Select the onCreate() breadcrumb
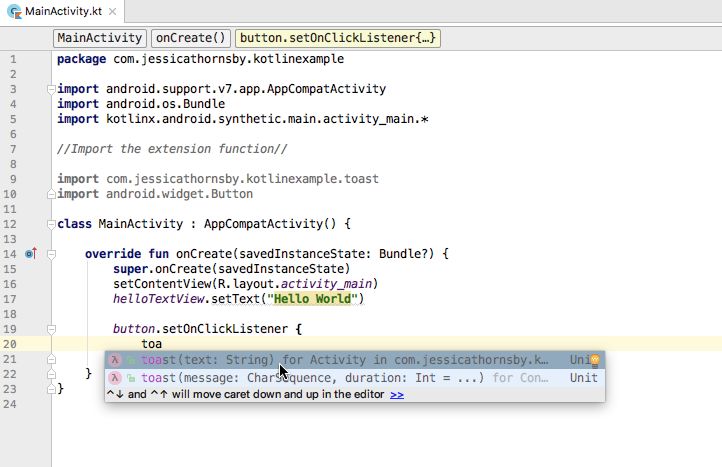 tap(191, 38)
